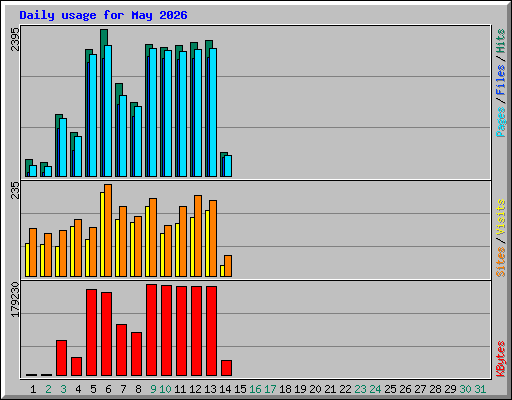Screen dimensions: 512x400
Task: Click the red KBytes bar for day 9
Action: tap(151, 330)
